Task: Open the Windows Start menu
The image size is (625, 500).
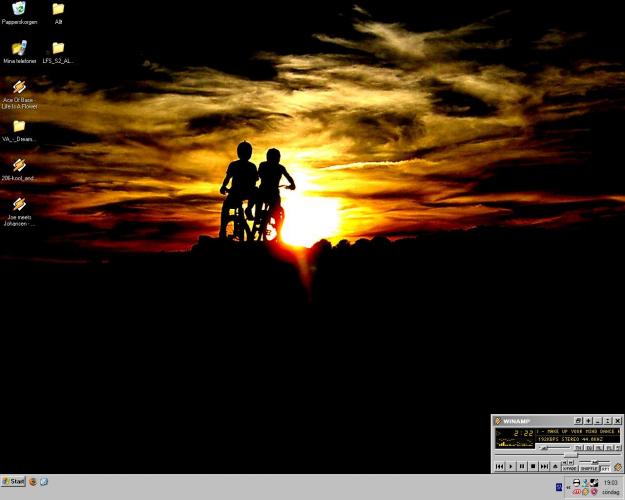Action: click(14, 482)
